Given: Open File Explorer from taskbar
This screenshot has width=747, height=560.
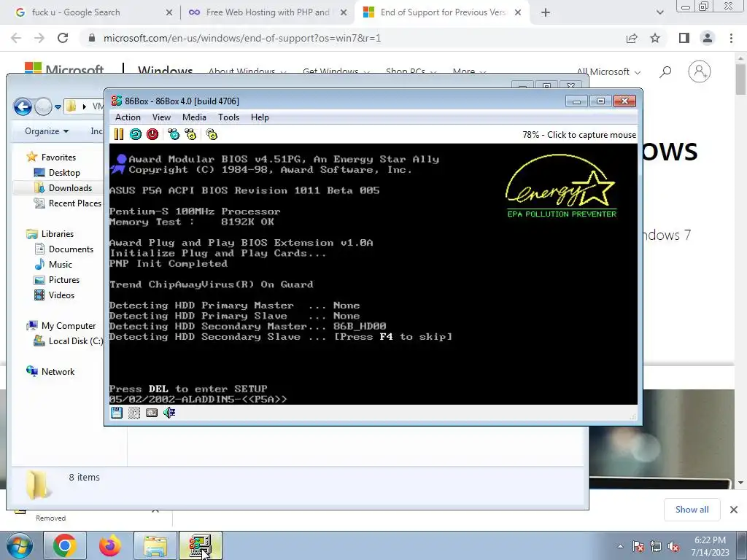Looking at the screenshot, I should tap(155, 545).
